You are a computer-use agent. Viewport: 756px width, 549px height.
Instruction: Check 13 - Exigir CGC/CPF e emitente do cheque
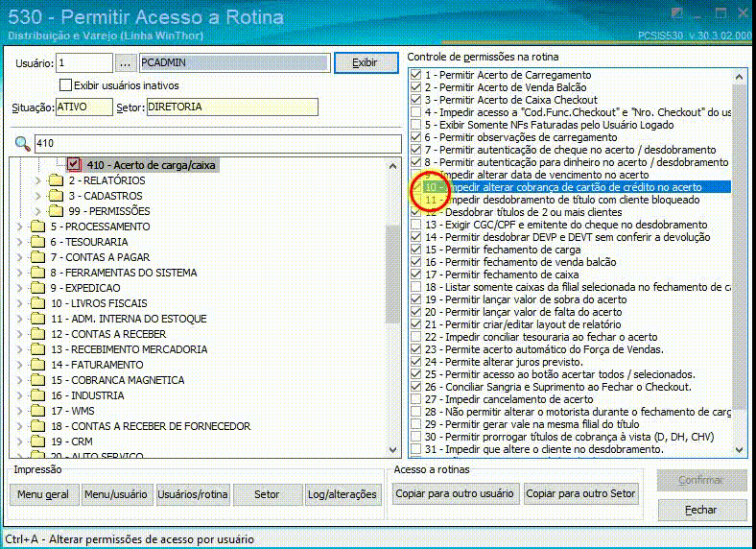tap(415, 225)
